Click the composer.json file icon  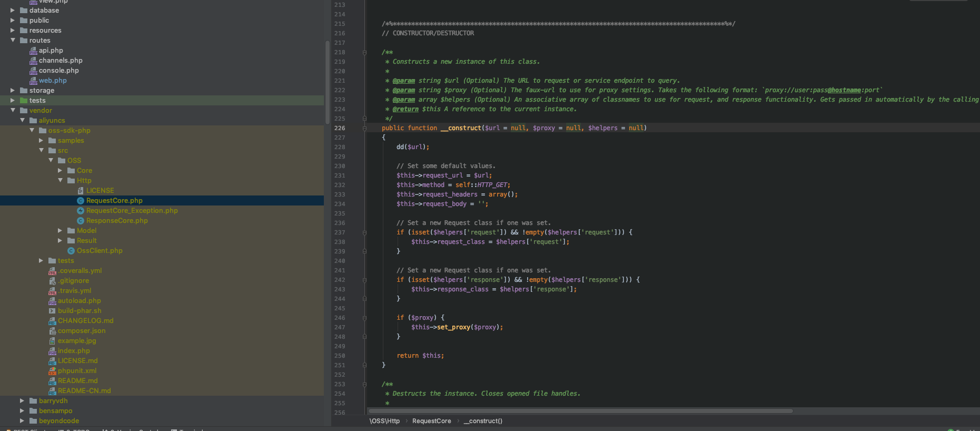point(52,331)
